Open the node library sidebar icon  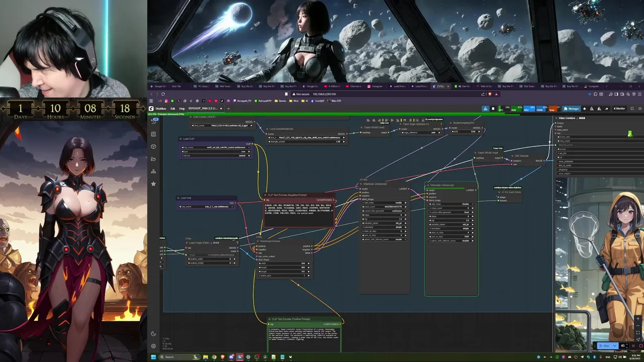[x=153, y=134]
